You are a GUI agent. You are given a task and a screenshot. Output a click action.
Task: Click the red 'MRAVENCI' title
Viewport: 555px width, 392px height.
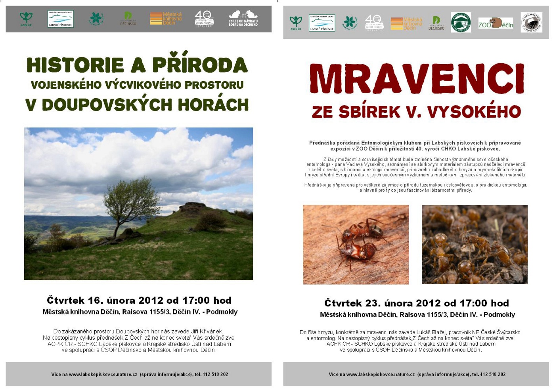[x=417, y=78]
